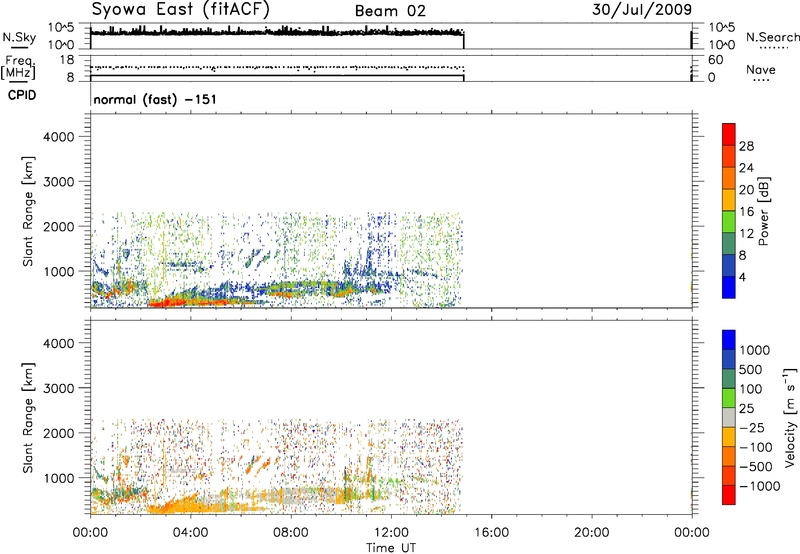Click the 'normal (fast) -151' mode text
The width and height of the screenshot is (800, 554).
[x=155, y=99]
